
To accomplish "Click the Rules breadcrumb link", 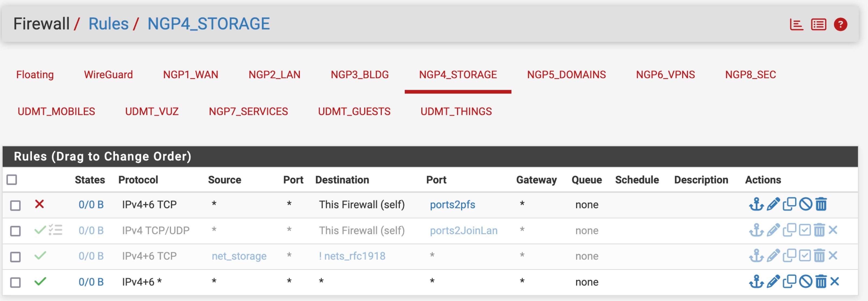I will click(x=108, y=24).
